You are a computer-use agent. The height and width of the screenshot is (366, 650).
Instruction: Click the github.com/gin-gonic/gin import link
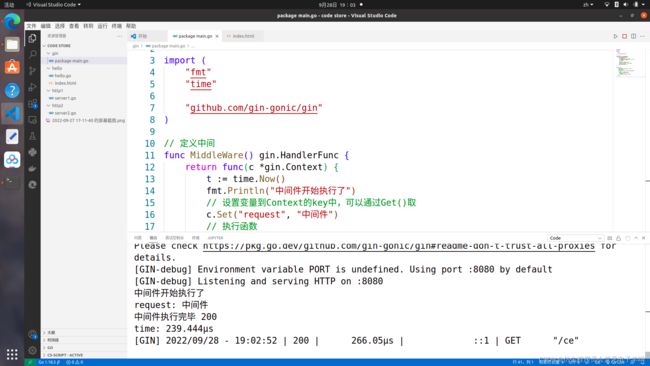click(254, 108)
